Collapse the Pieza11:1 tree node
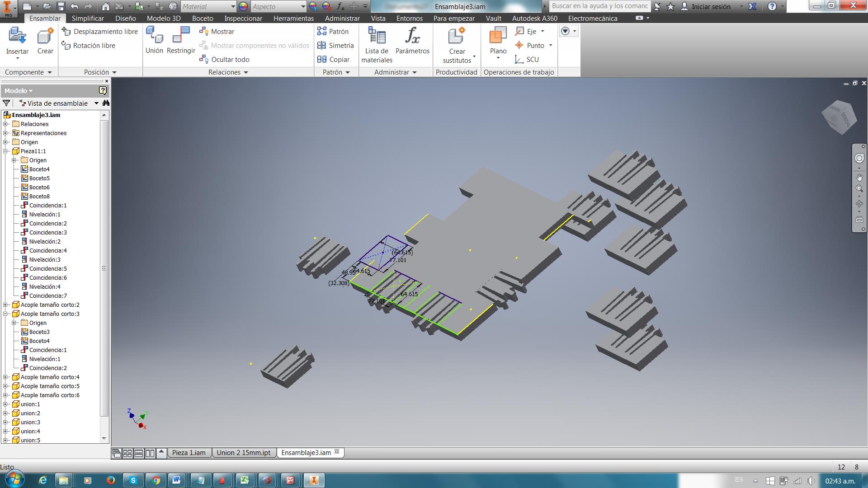The image size is (868, 488). 6,151
